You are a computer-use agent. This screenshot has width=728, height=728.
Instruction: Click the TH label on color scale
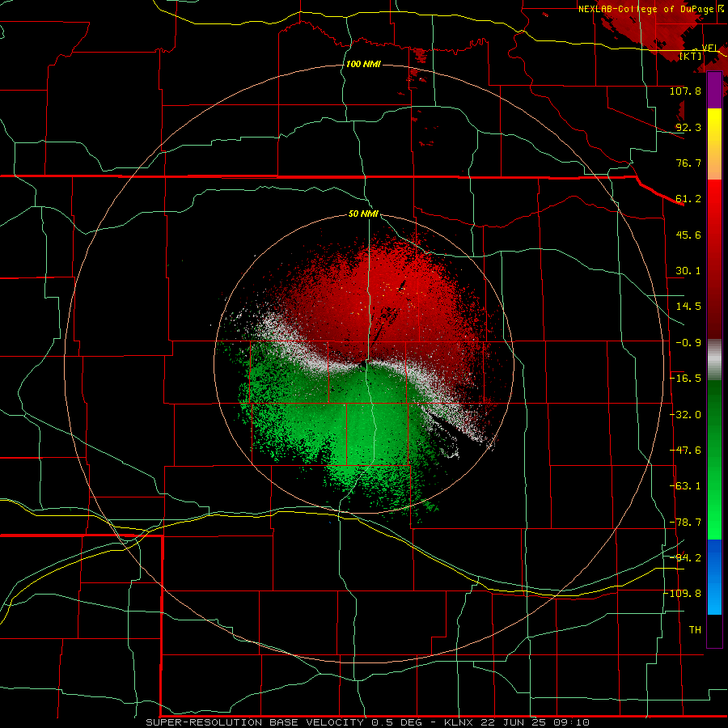pyautogui.click(x=695, y=630)
